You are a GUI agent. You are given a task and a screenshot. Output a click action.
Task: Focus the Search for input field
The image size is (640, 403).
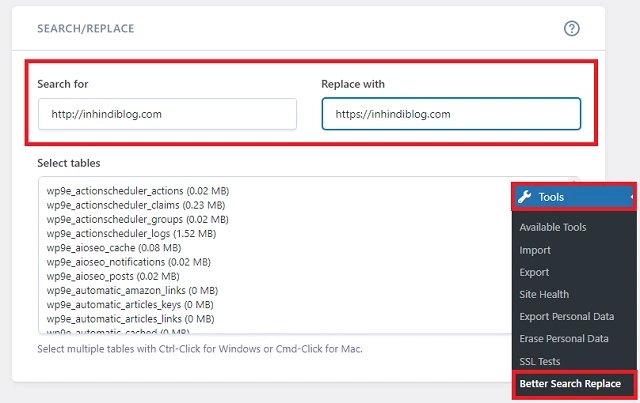(167, 114)
